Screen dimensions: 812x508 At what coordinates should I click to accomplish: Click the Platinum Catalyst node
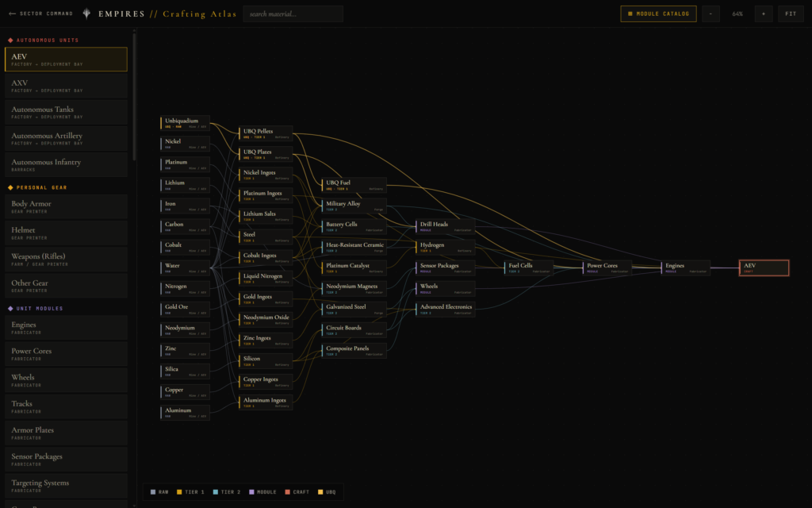click(354, 268)
